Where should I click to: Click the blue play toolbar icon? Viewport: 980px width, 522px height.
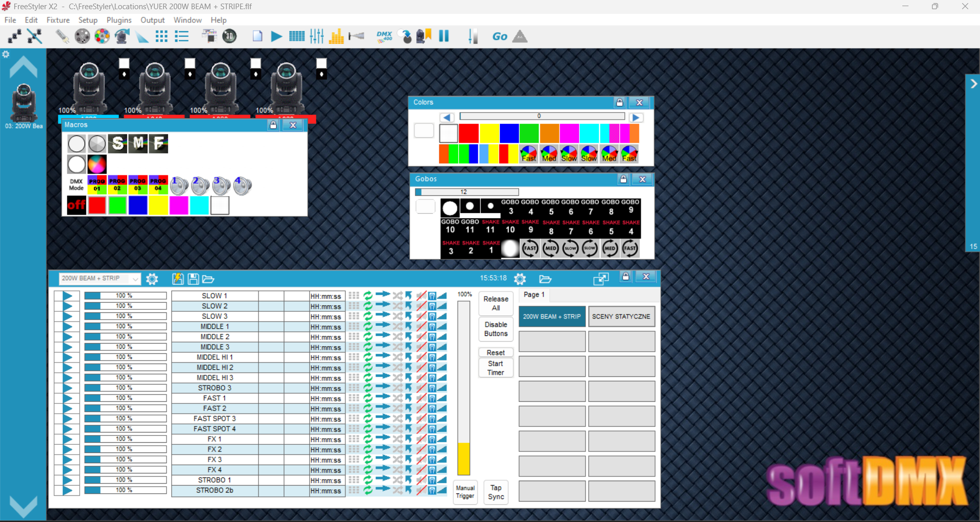(276, 36)
